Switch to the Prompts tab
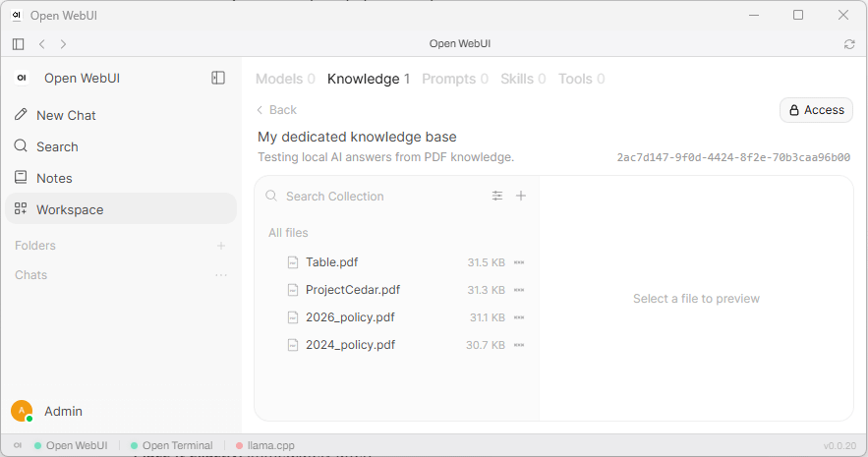Image resolution: width=868 pixels, height=457 pixels. click(x=455, y=80)
